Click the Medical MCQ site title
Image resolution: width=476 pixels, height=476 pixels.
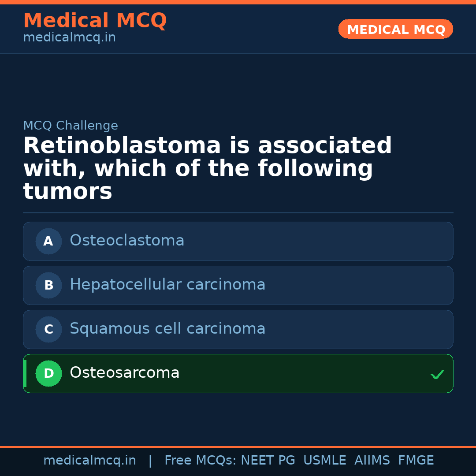95,21
